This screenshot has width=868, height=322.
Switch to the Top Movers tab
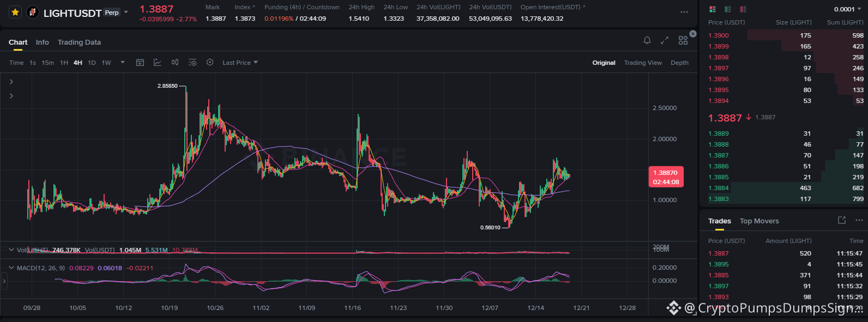[x=759, y=221]
